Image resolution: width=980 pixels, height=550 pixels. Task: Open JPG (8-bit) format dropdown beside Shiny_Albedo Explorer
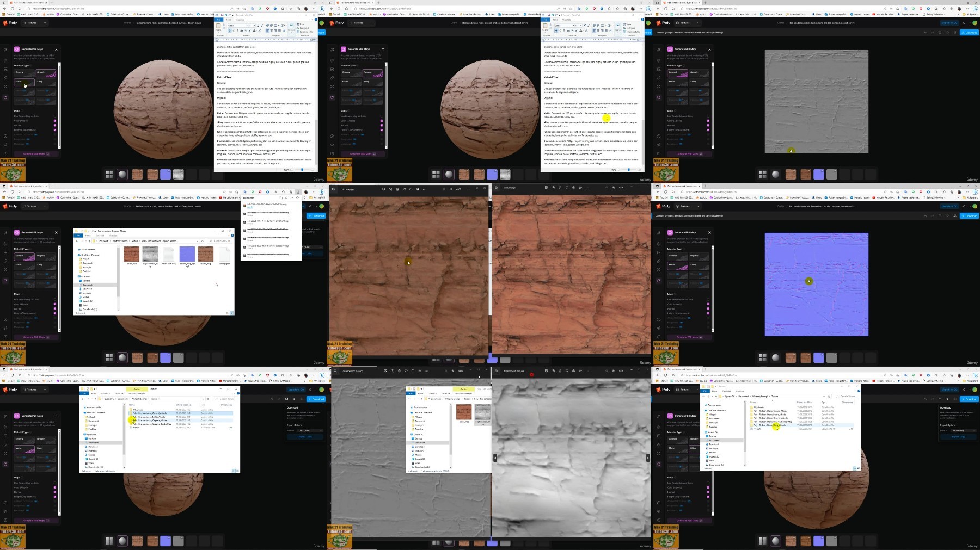coord(963,430)
